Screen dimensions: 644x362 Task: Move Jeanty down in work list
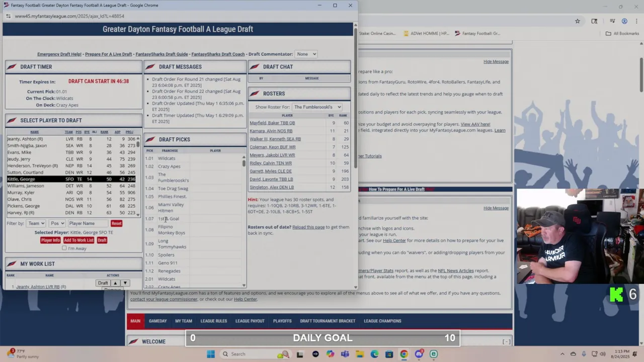coord(125,283)
